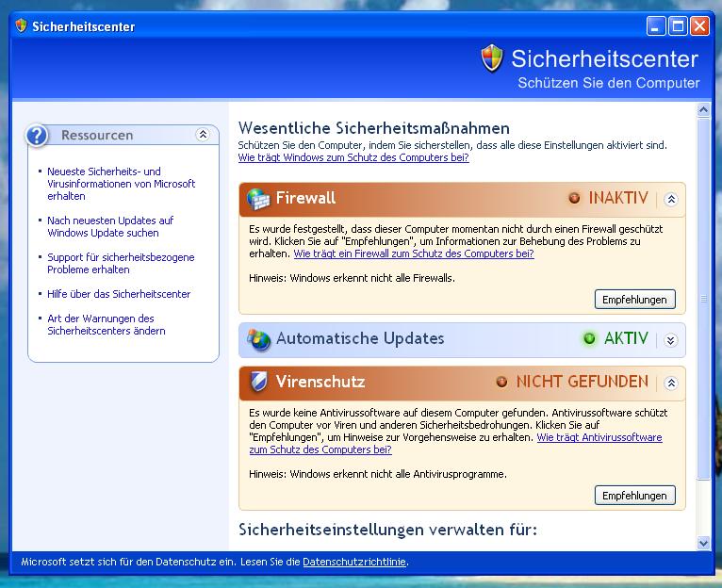Open the Datenschutzrichtlinie link

[x=354, y=562]
